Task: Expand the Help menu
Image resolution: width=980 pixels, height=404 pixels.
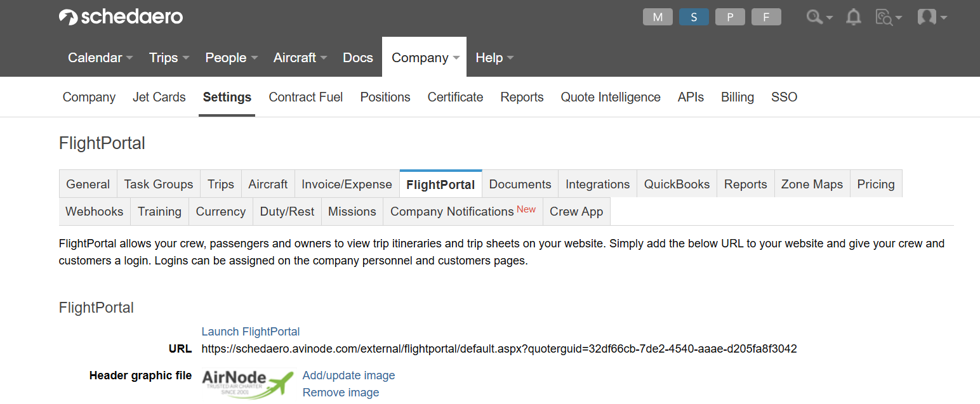Action: point(494,58)
